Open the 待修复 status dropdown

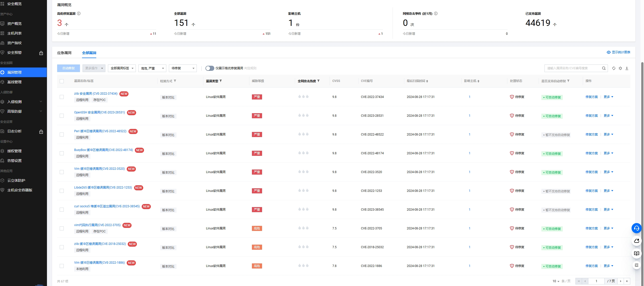click(x=183, y=68)
